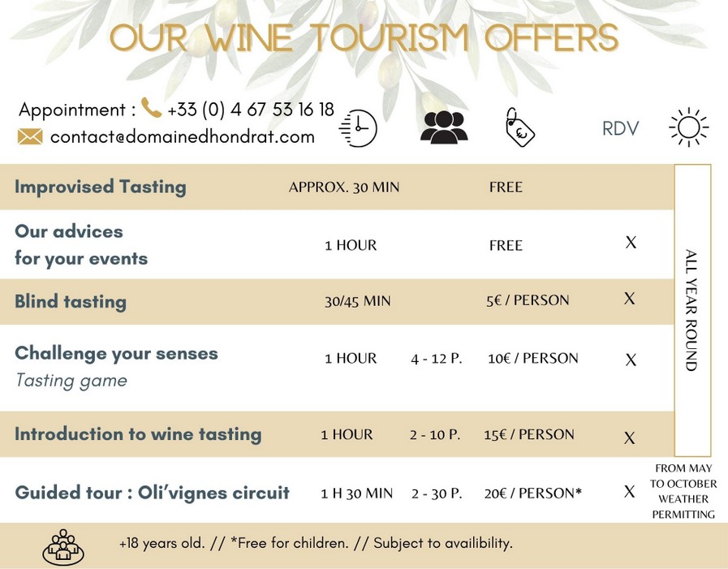
Task: Click the OUR WINE TOURISM OFFERS heading
Action: pyautogui.click(x=364, y=38)
